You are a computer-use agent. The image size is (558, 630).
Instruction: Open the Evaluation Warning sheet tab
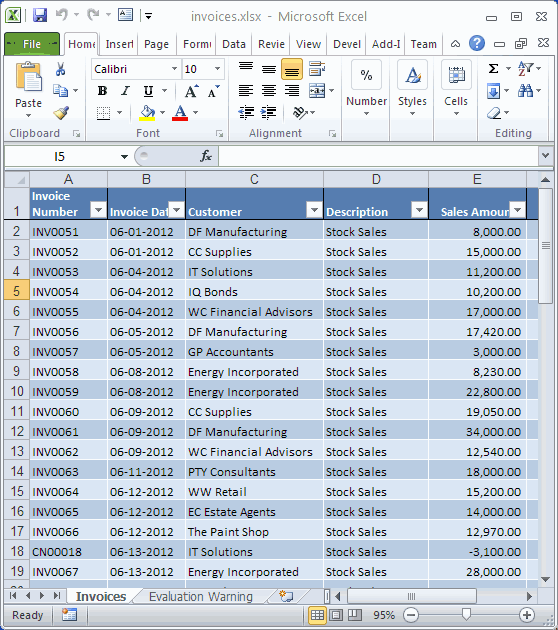200,597
